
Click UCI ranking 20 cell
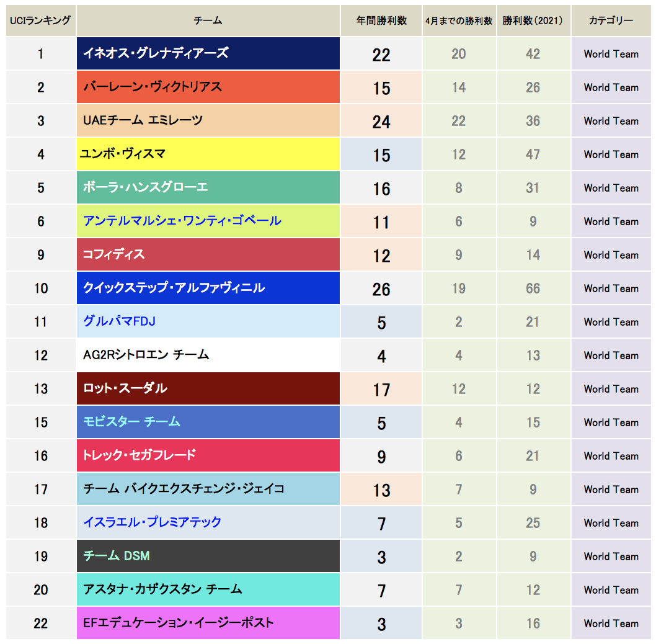pos(41,590)
